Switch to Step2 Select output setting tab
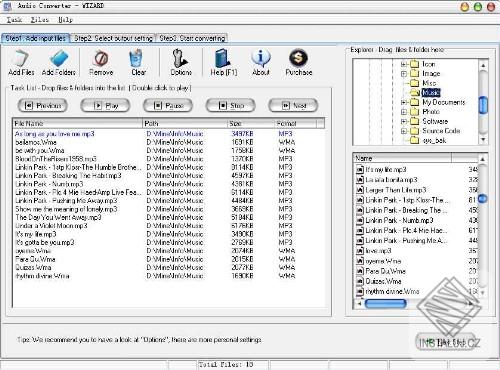The image size is (500, 370). point(113,38)
